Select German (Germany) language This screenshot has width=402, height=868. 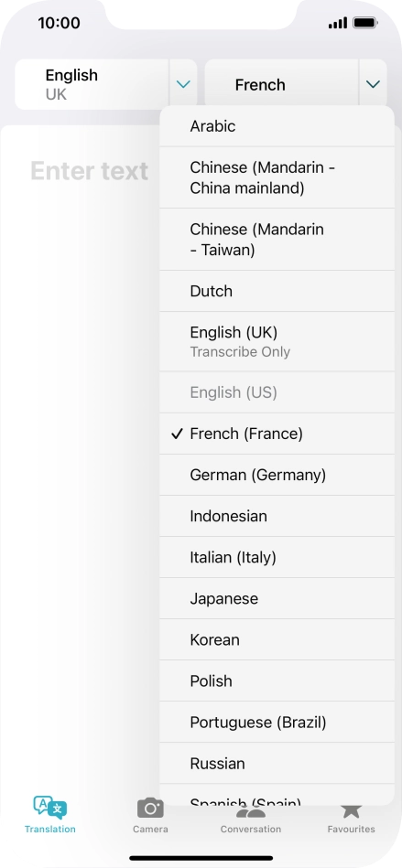[x=277, y=475]
